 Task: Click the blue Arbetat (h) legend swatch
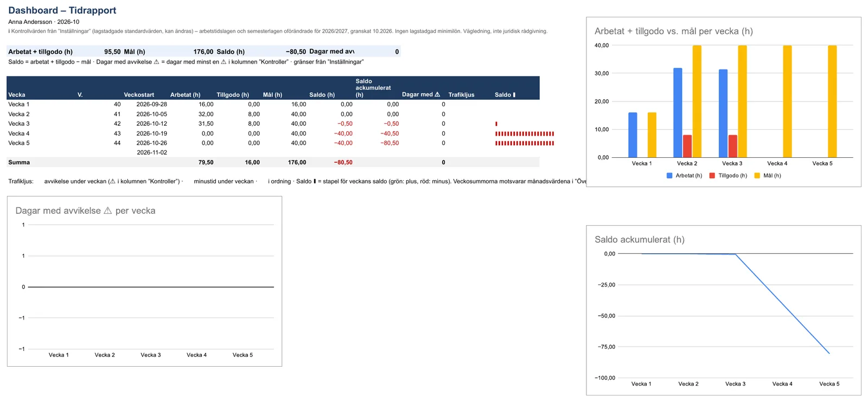coord(669,175)
